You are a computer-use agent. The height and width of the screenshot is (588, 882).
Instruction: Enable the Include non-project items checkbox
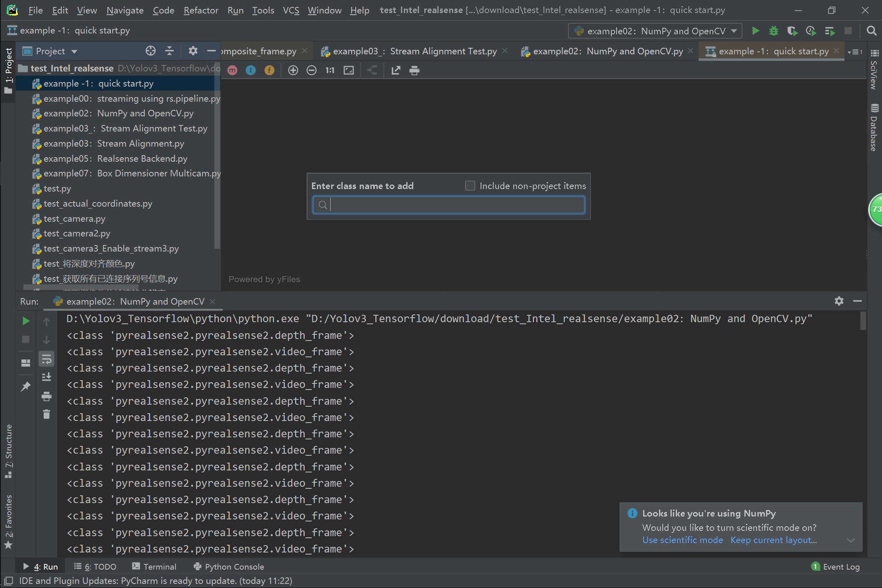tap(470, 186)
